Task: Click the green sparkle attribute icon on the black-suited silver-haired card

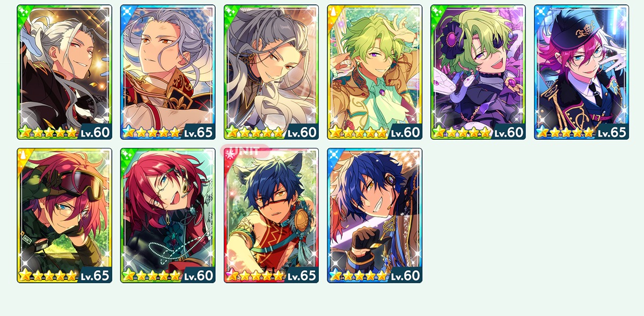Action: (x=24, y=12)
